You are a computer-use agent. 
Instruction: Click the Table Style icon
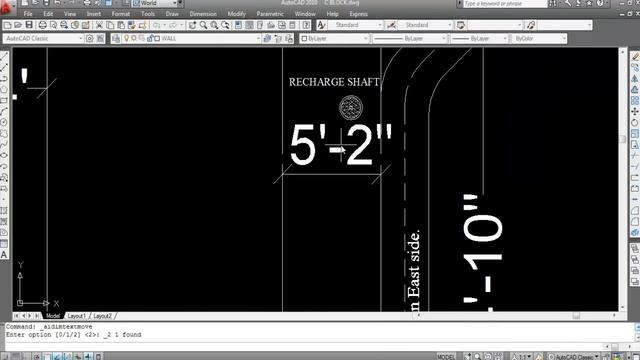(x=461, y=25)
